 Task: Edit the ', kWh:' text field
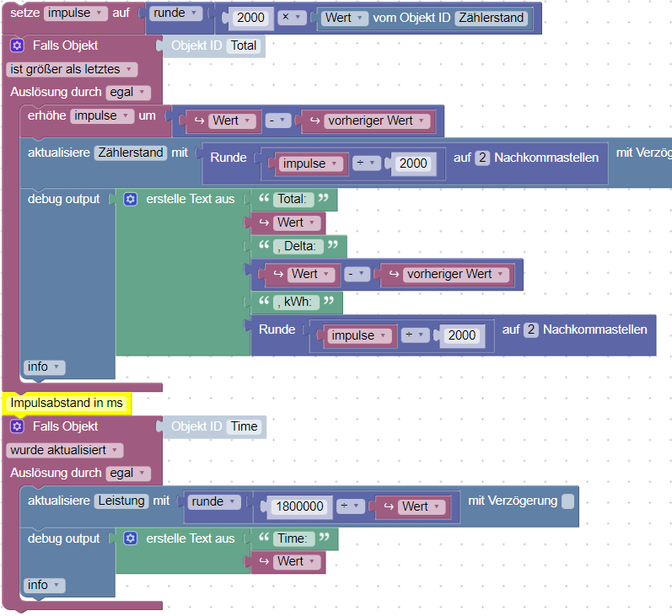click(298, 302)
